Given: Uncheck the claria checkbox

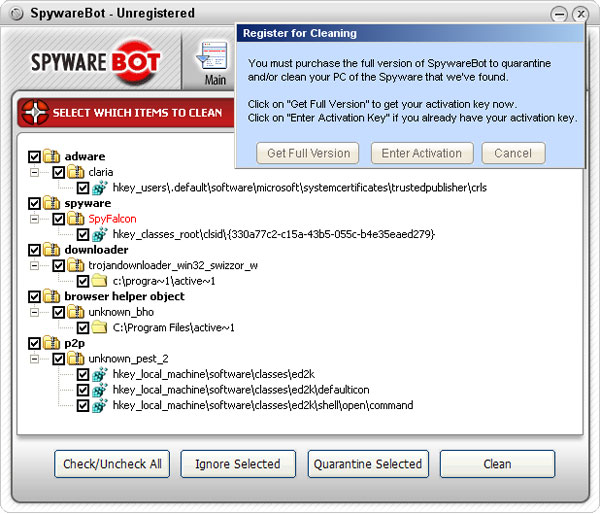Looking at the screenshot, I should pyautogui.click(x=59, y=173).
